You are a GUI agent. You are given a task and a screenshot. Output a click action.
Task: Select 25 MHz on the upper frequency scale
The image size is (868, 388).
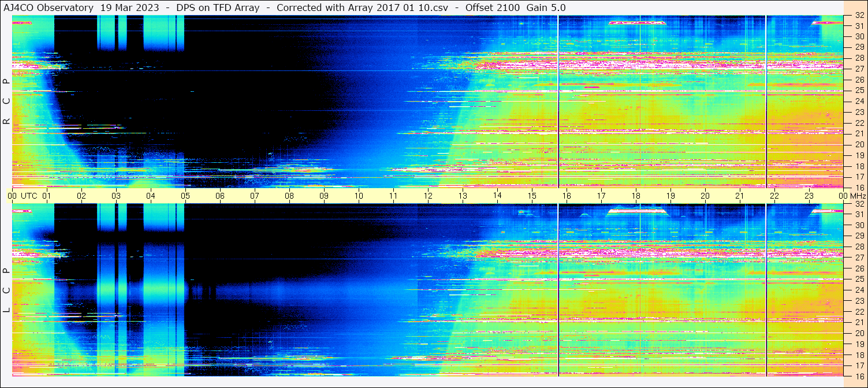click(x=858, y=91)
